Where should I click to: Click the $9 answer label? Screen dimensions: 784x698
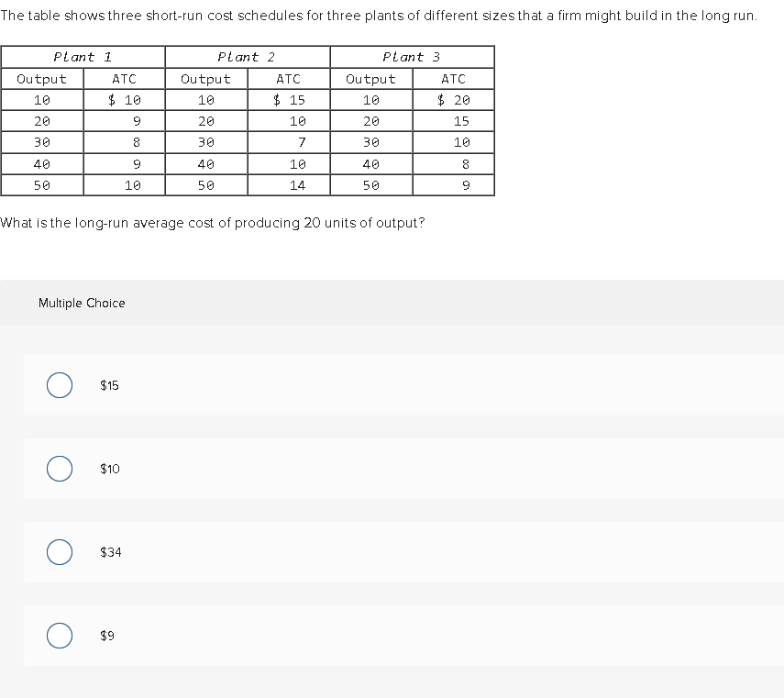(x=105, y=635)
